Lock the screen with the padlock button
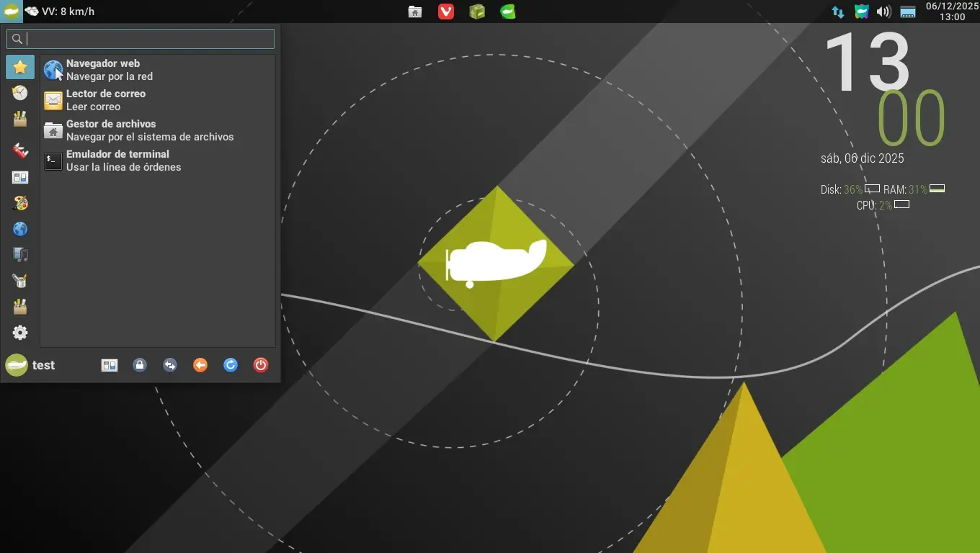Image resolution: width=980 pixels, height=553 pixels. 140,365
